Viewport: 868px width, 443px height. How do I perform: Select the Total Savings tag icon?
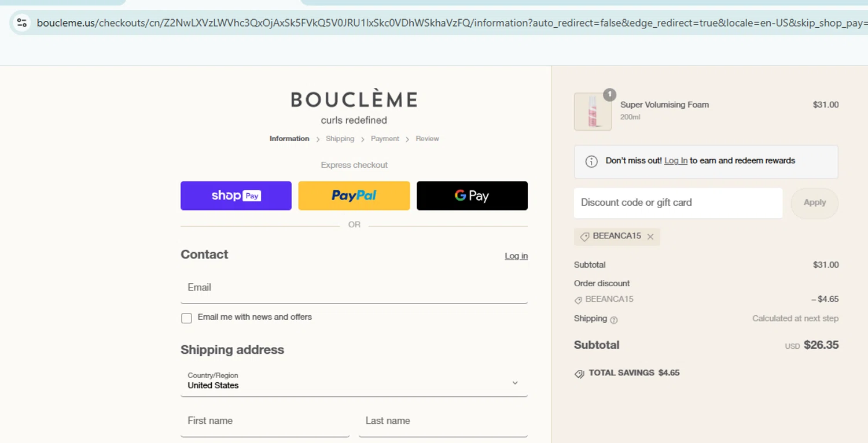click(x=579, y=374)
